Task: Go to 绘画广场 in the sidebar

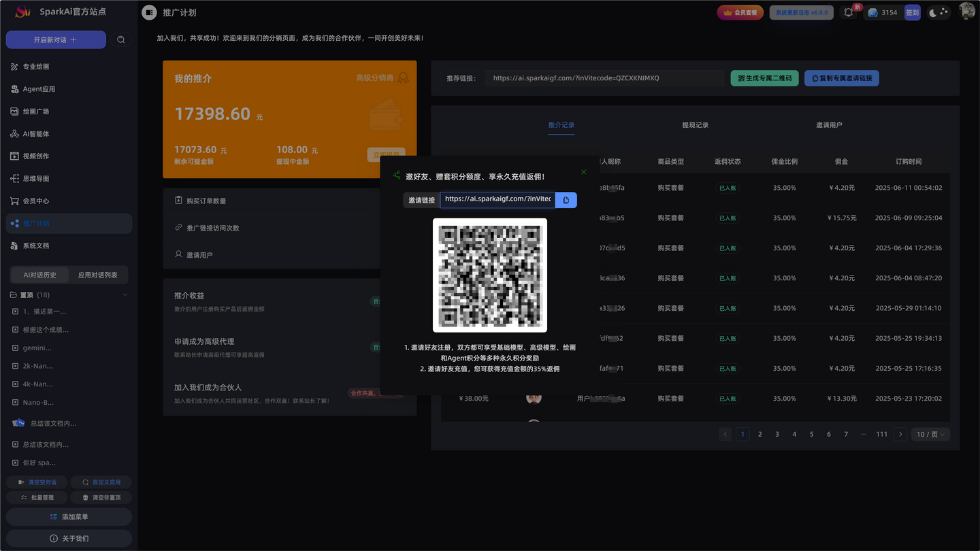Action: tap(69, 112)
